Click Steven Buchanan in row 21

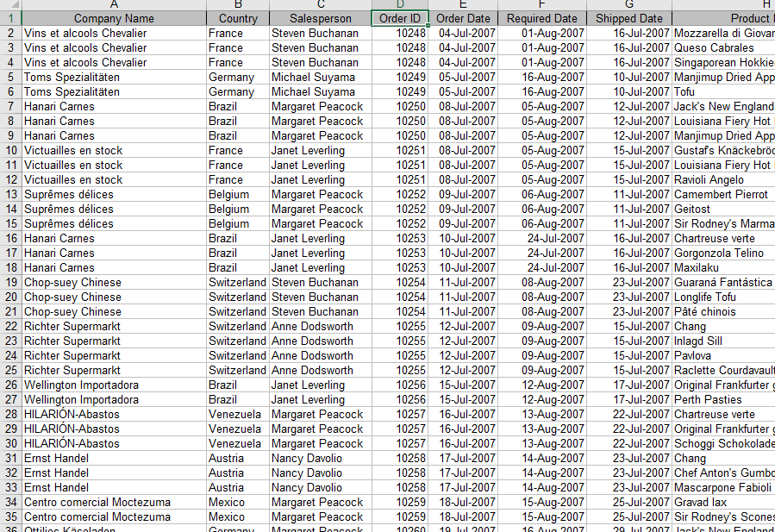point(321,312)
